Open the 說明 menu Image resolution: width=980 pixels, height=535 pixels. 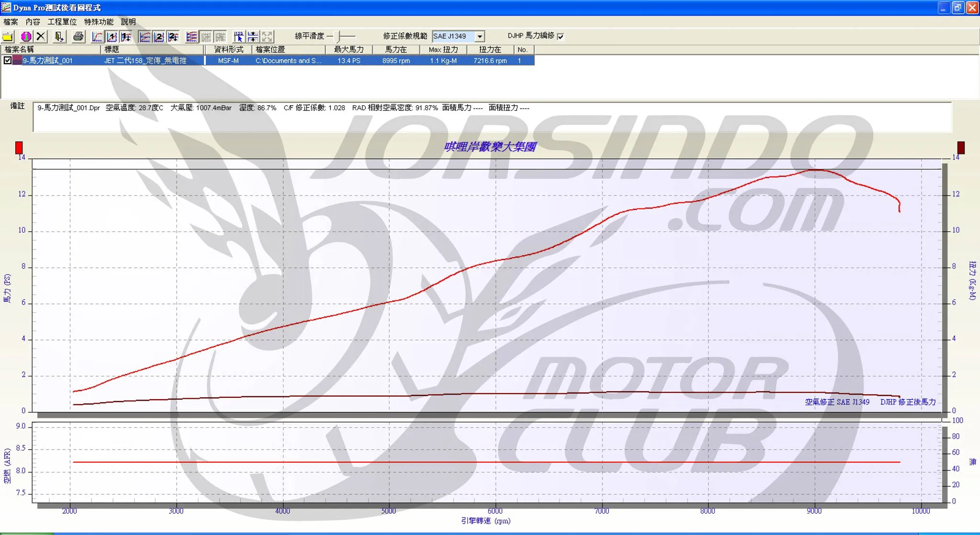128,22
